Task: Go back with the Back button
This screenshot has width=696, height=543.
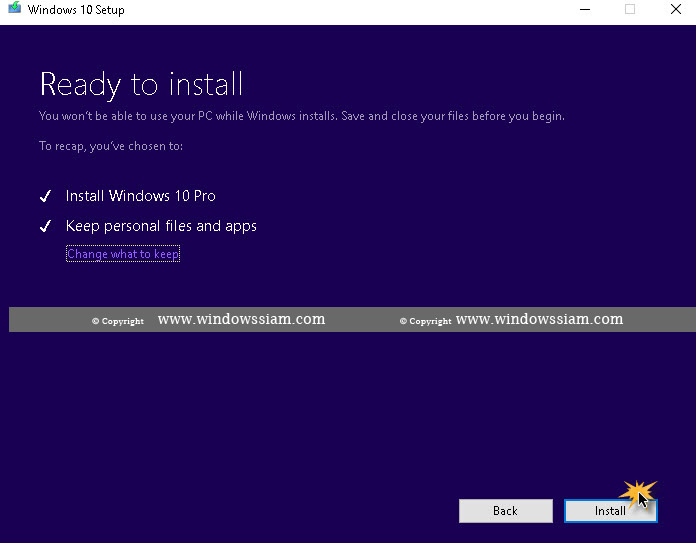Action: pyautogui.click(x=506, y=511)
